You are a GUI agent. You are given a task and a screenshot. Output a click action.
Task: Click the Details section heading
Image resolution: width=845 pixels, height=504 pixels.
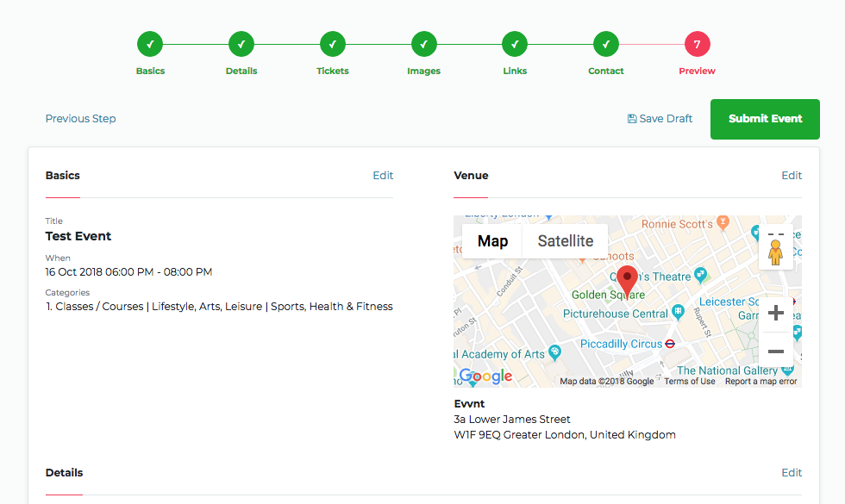pos(64,473)
